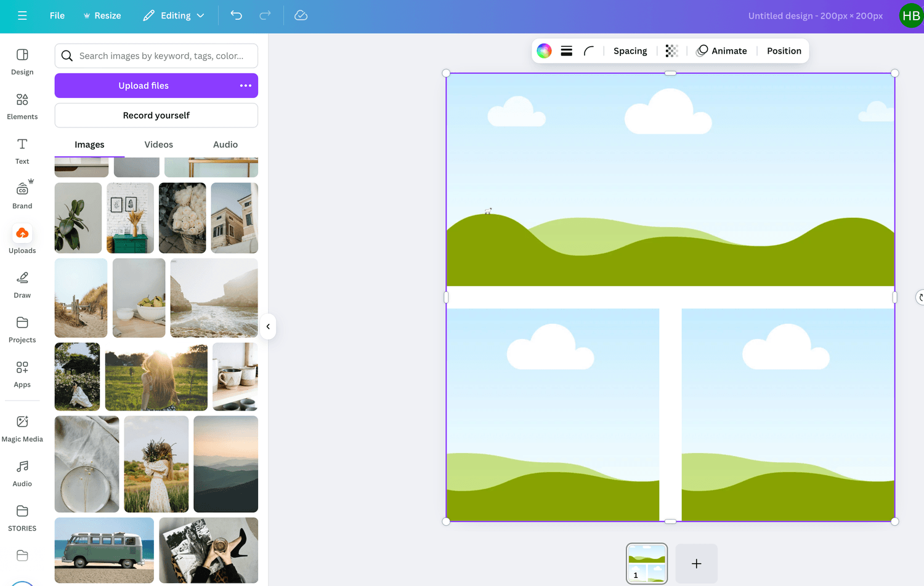Switch to the Images tab
The width and height of the screenshot is (924, 586).
coord(89,145)
